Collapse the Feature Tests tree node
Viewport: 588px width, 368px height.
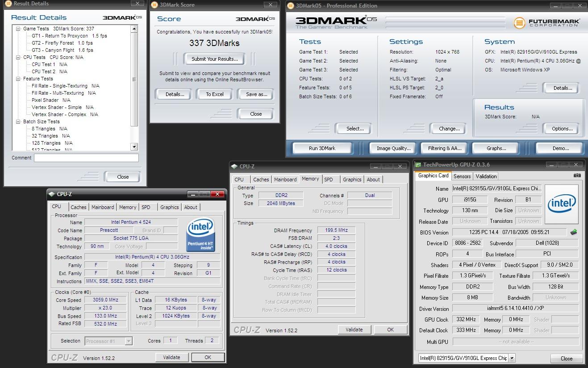point(18,79)
